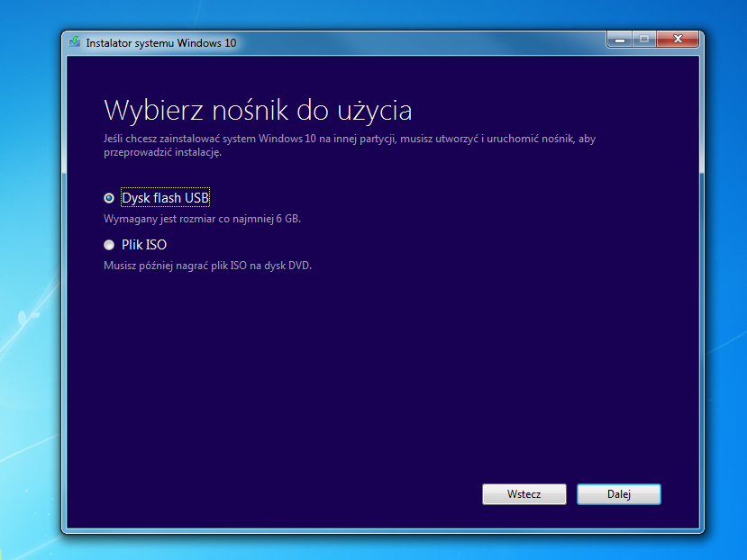Minimize the Instalator systemu Windows 10 window
The height and width of the screenshot is (560, 747).
[619, 40]
